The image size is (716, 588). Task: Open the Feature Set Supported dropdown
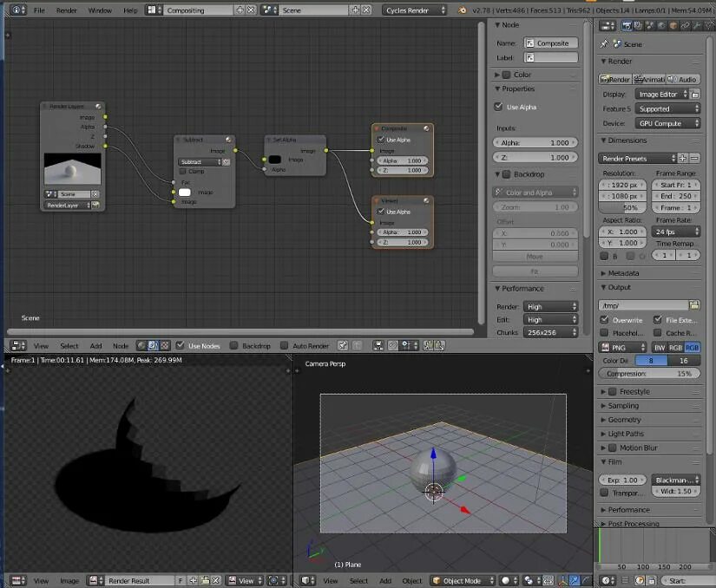[667, 109]
